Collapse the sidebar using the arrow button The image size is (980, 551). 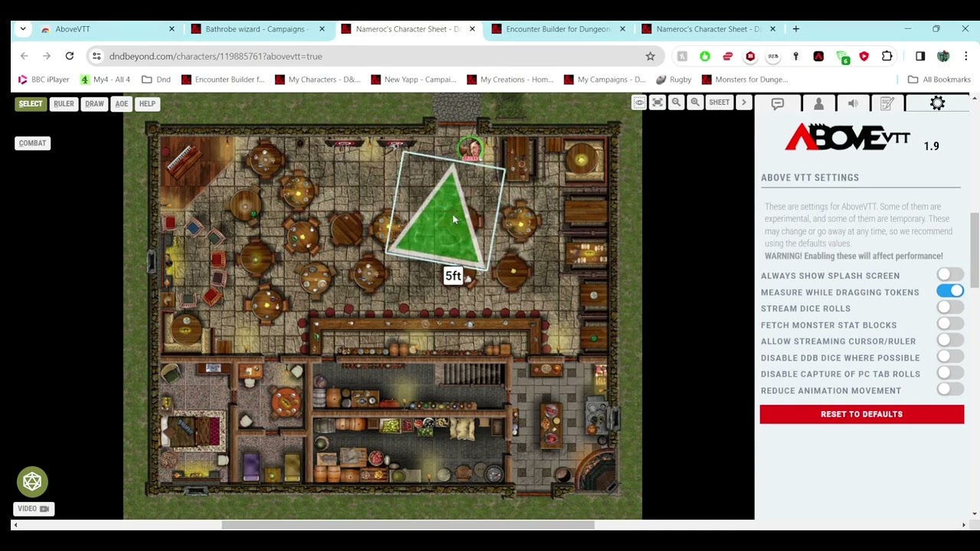tap(743, 103)
